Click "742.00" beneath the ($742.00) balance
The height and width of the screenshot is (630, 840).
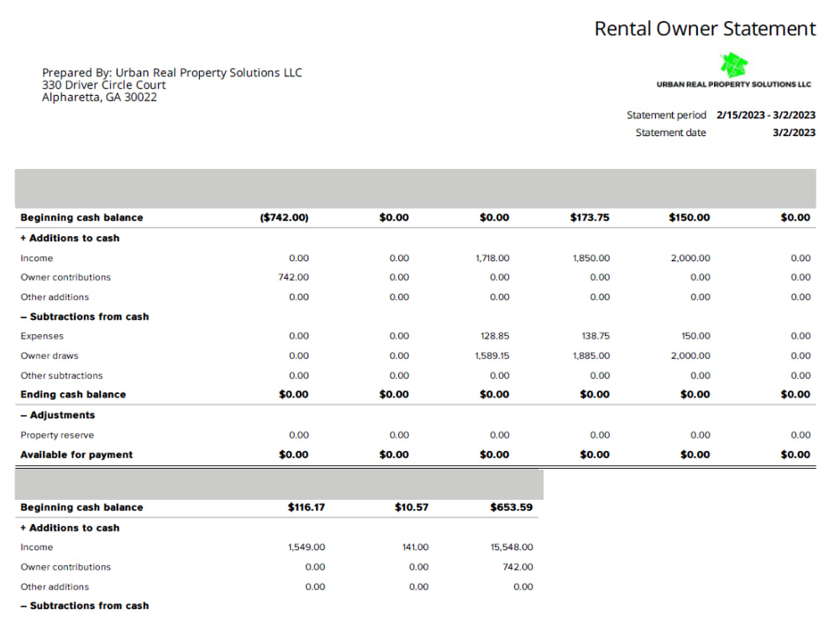coord(293,277)
